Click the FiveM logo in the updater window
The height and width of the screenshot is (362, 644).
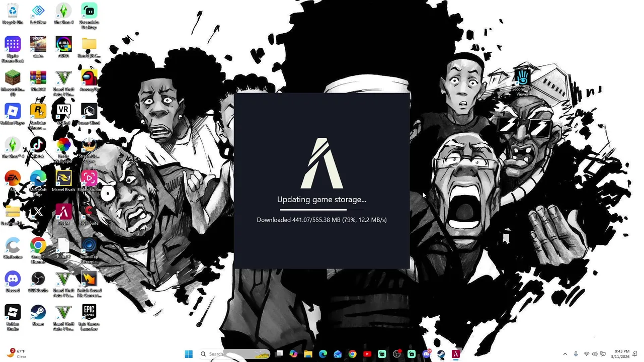[321, 163]
